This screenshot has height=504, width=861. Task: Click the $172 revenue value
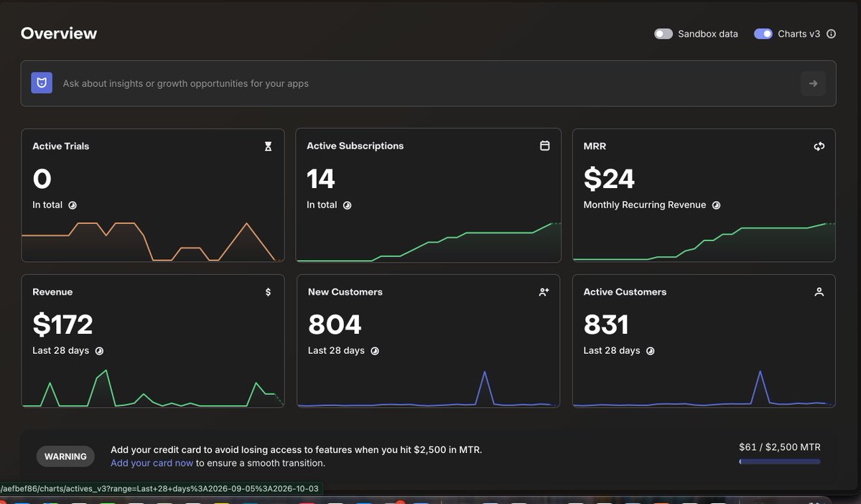[62, 325]
